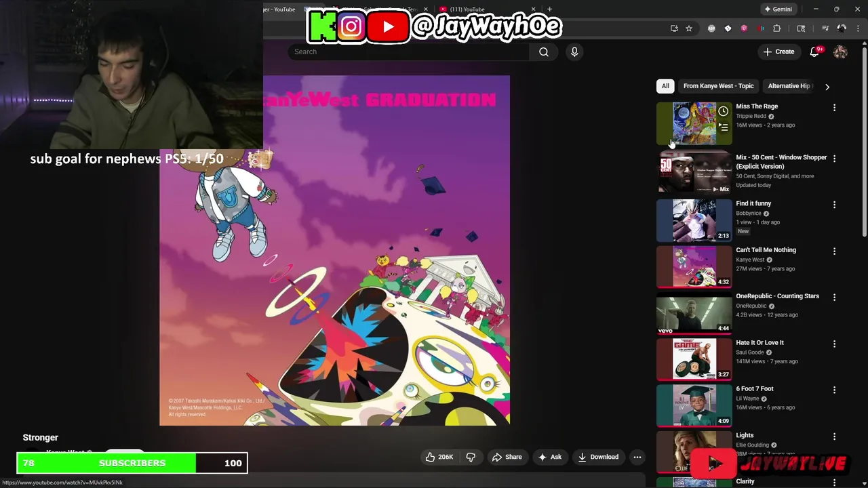Click the Find it funny title
The height and width of the screenshot is (488, 868).
[x=753, y=203]
